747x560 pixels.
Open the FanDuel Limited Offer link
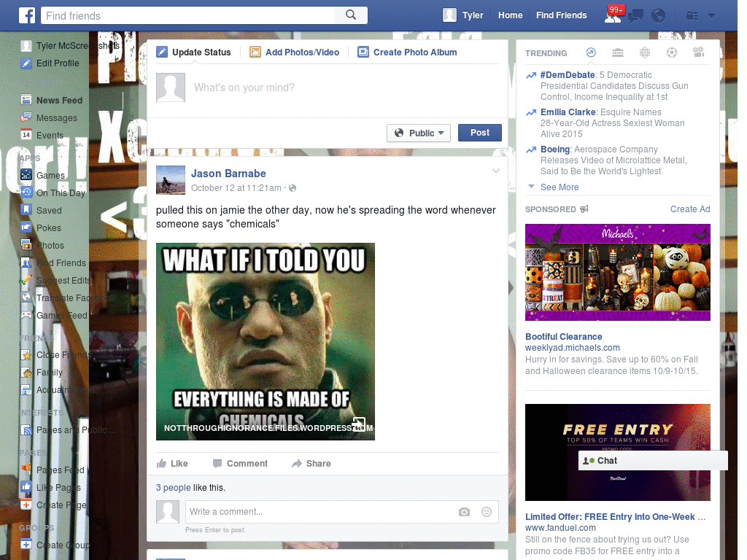point(615,517)
